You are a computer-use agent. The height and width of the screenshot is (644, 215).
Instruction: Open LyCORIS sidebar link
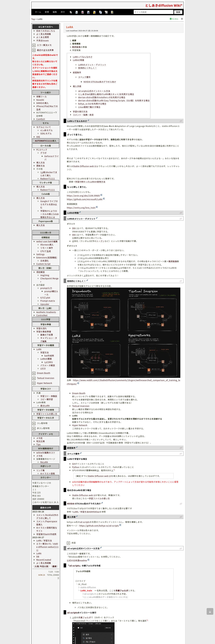click(49, 362)
